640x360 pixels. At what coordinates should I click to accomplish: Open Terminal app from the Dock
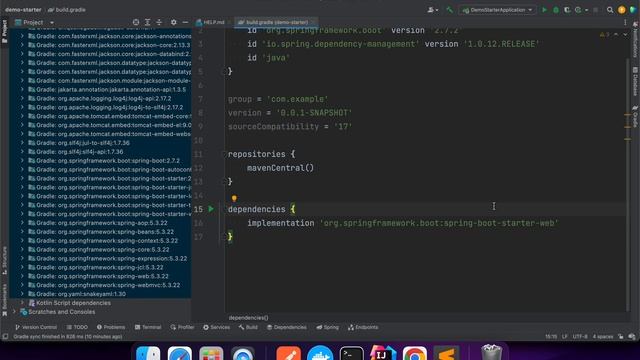pos(351,354)
